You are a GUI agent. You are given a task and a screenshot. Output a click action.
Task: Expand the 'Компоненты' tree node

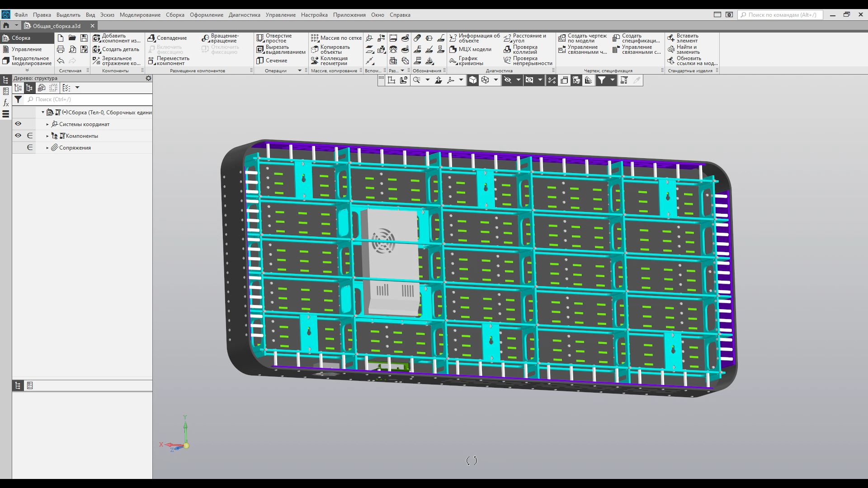tap(47, 136)
